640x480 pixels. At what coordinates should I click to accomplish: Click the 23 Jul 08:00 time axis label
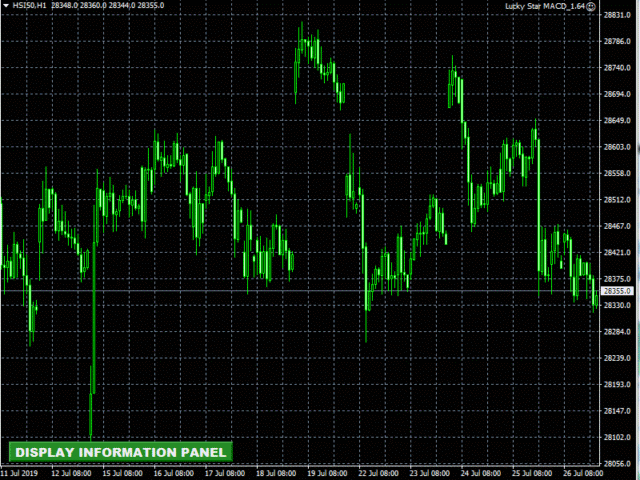coord(430,473)
